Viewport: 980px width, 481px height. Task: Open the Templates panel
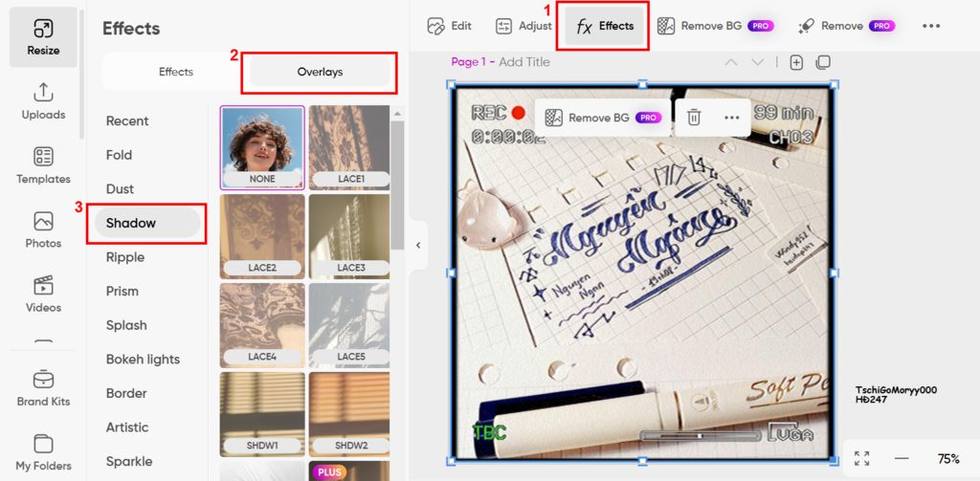pyautogui.click(x=43, y=165)
